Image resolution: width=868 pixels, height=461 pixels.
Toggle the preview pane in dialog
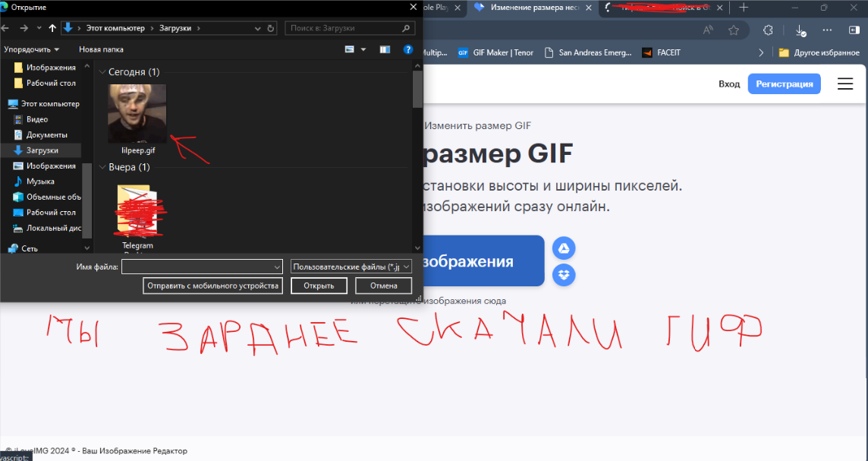click(x=385, y=49)
